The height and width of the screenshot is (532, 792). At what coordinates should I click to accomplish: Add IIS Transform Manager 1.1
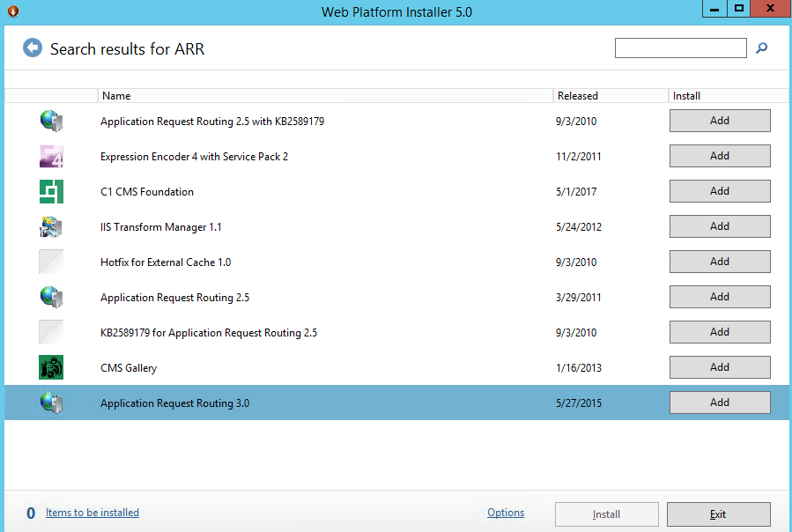pos(720,226)
